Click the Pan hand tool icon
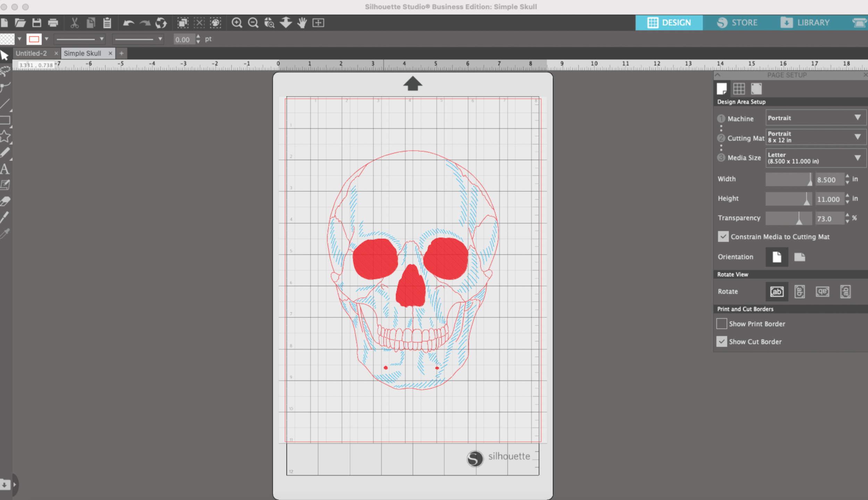 (x=302, y=23)
